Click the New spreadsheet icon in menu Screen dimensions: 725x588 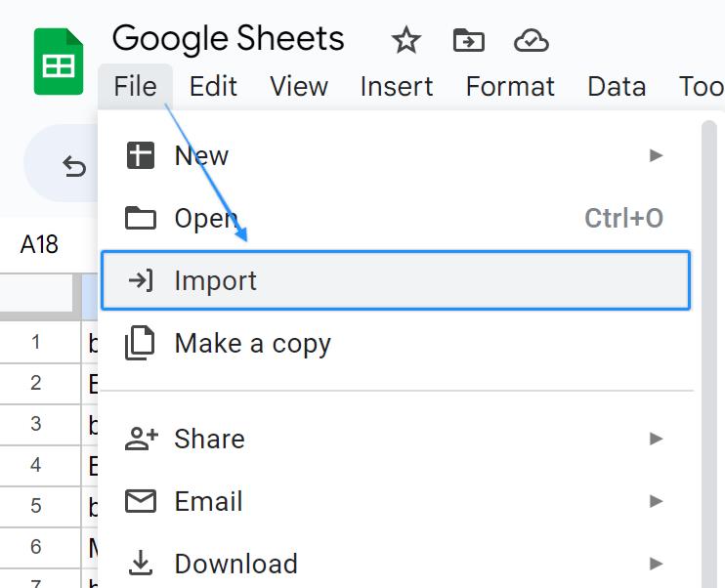click(x=141, y=155)
